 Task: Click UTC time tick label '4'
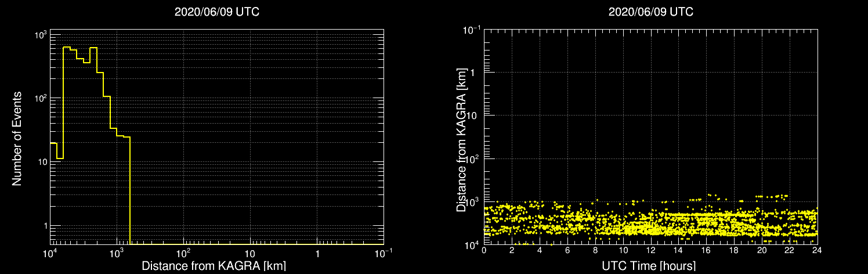[x=540, y=251]
